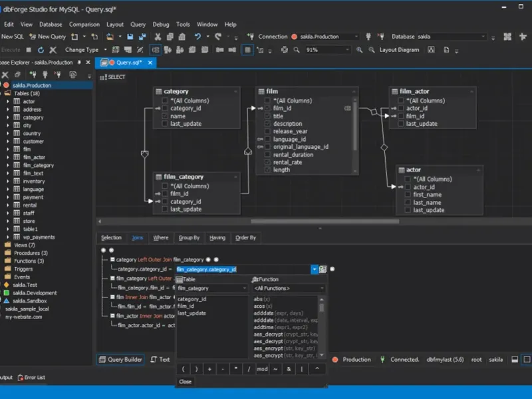The width and height of the screenshot is (532, 399).
Task: Switch to the Where tab
Action: click(160, 237)
